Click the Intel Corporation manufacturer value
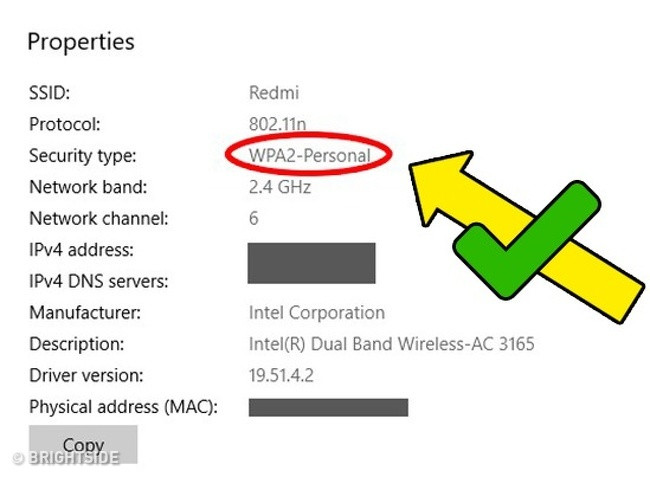This screenshot has width=650, height=477. coord(316,313)
